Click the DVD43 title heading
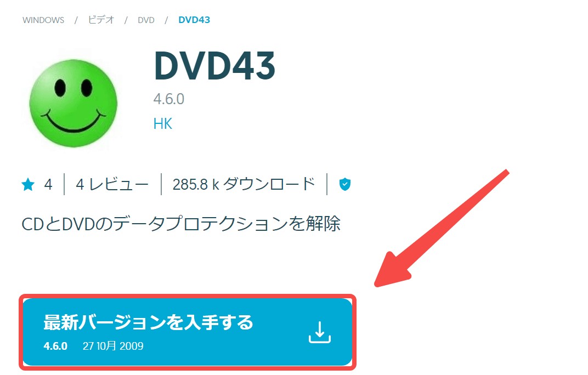Viewport: 588px width, 375px height. 214,66
